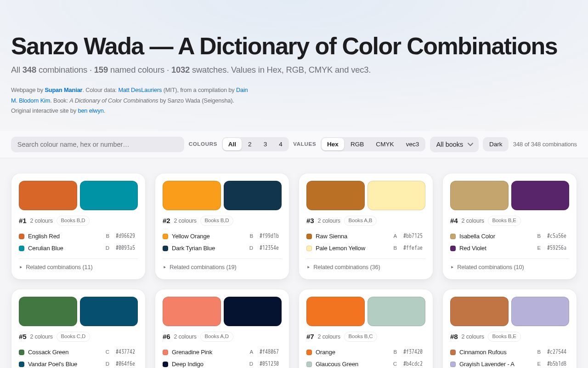Filter to 3-colour combinations
588x368 pixels.
pos(265,144)
